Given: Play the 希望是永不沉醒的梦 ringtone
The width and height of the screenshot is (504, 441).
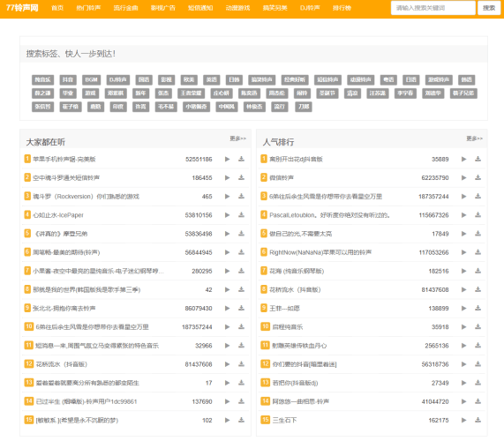Looking at the screenshot, I should pyautogui.click(x=227, y=420).
